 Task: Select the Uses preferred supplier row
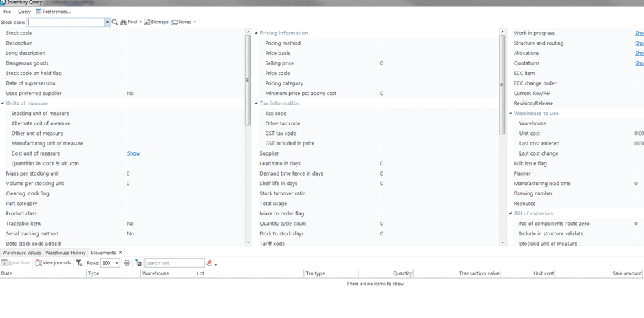pos(125,93)
